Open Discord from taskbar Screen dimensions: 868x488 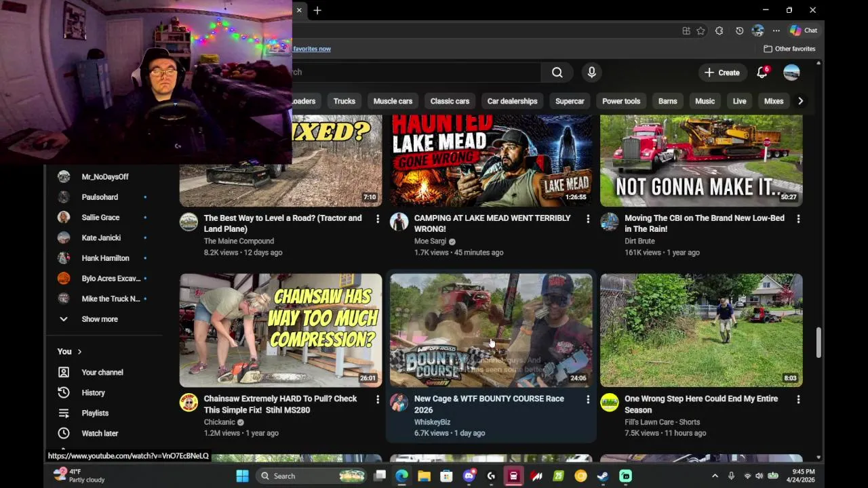click(x=469, y=476)
